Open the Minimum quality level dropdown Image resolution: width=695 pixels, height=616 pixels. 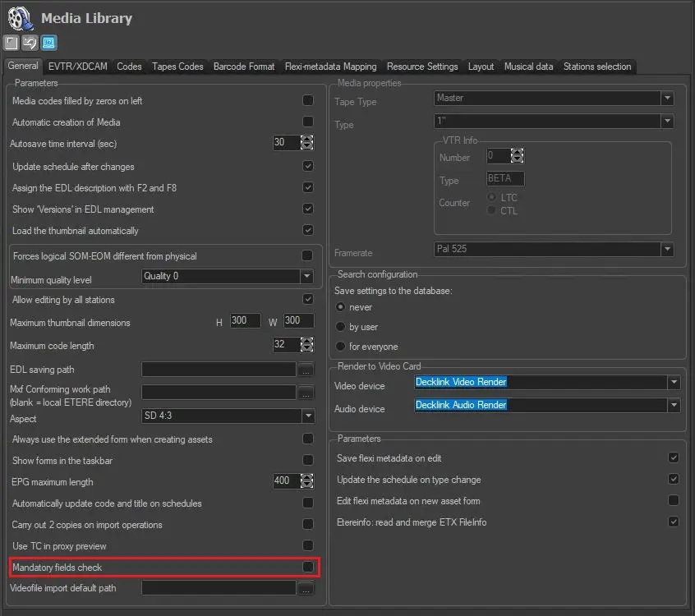306,277
